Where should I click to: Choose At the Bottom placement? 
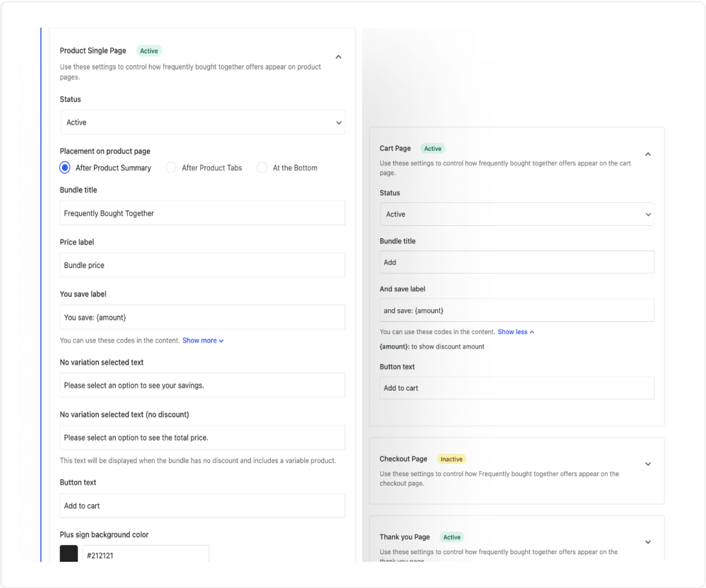[262, 168]
